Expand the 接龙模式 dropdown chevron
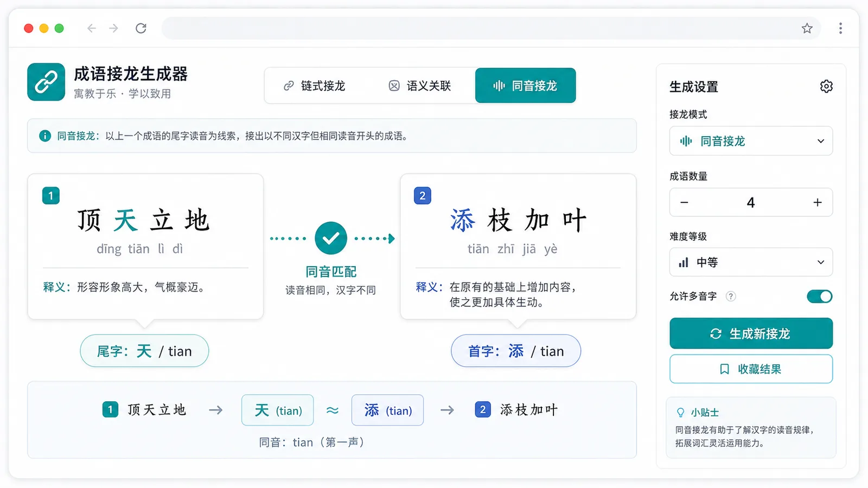This screenshot has height=488, width=868. point(821,141)
